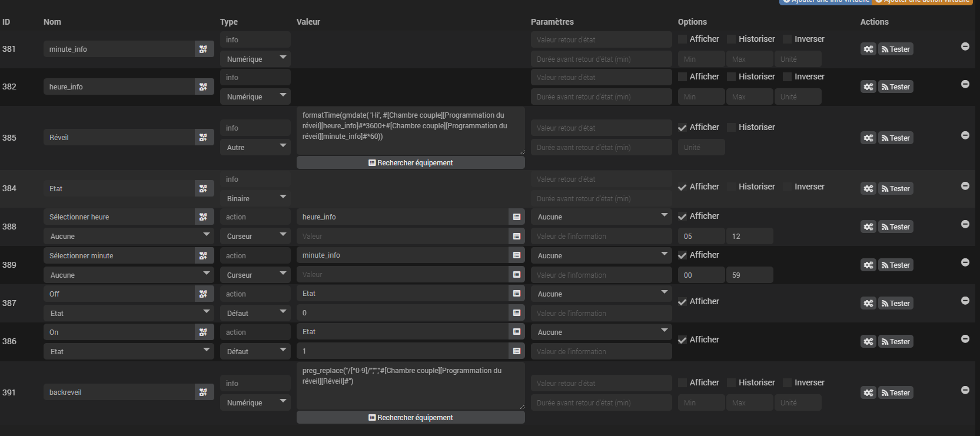Open Etat linked-info dropdown for Off command
The width and height of the screenshot is (980, 436).
point(128,313)
